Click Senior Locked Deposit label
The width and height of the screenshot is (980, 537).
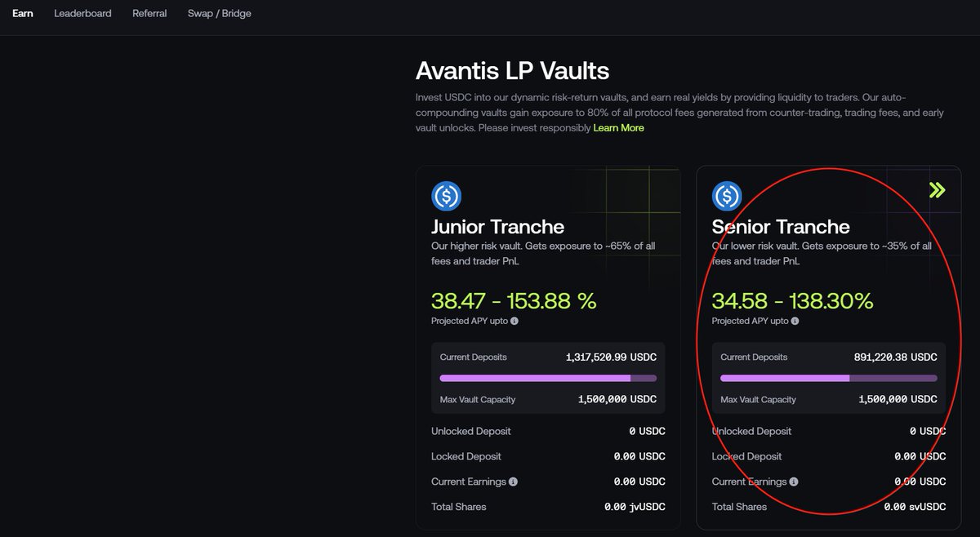pos(746,456)
